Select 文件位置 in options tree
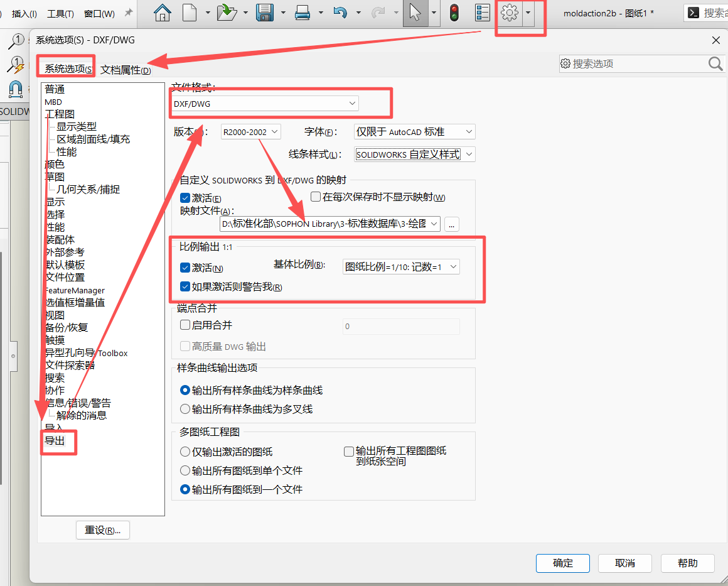Screen dimensions: 728x586 [x=65, y=278]
